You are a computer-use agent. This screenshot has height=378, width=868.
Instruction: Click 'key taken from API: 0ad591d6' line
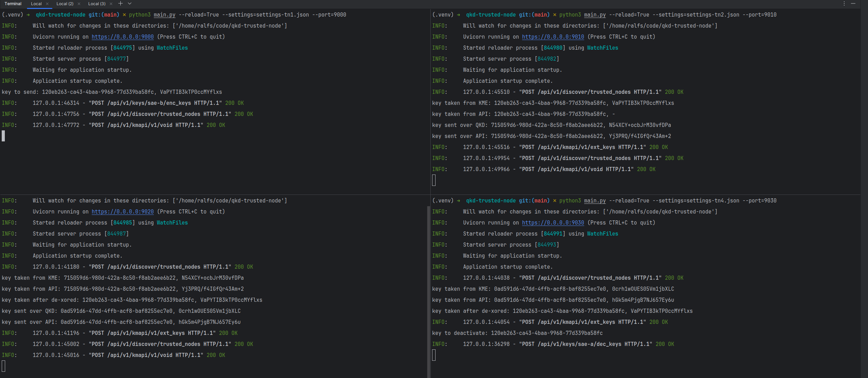[x=553, y=300]
